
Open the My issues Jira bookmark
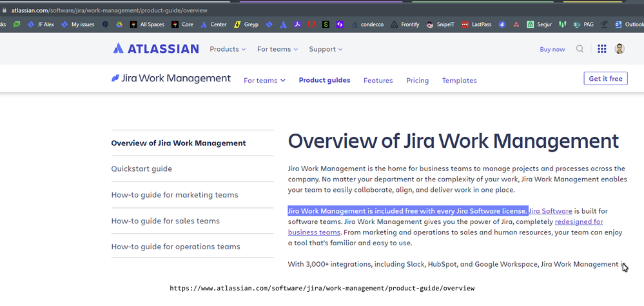[77, 25]
